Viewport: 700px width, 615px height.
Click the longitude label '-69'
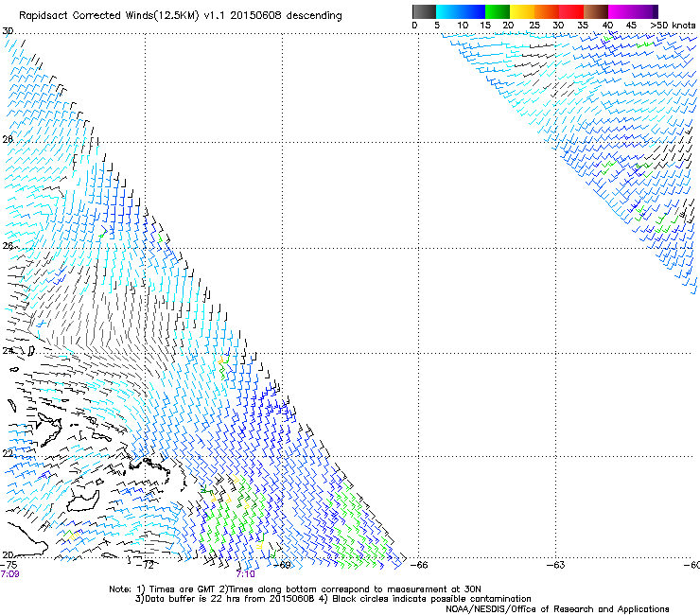[x=282, y=565]
